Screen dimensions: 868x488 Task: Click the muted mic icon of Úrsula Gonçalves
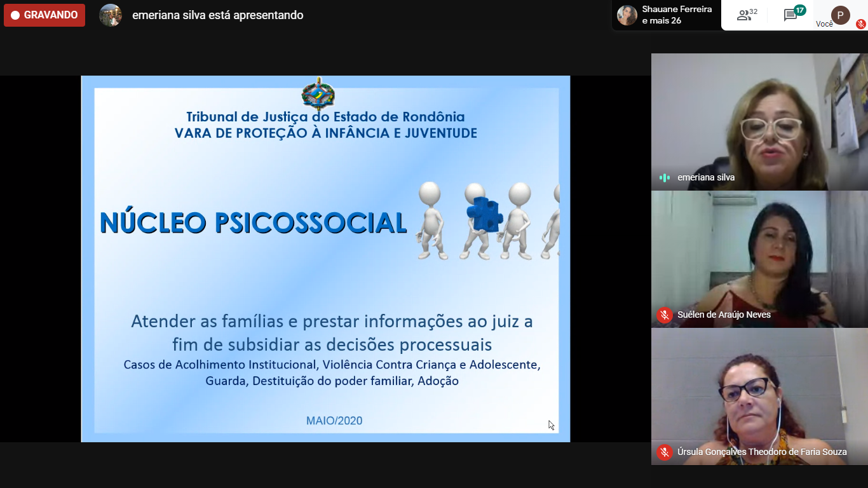[665, 452]
